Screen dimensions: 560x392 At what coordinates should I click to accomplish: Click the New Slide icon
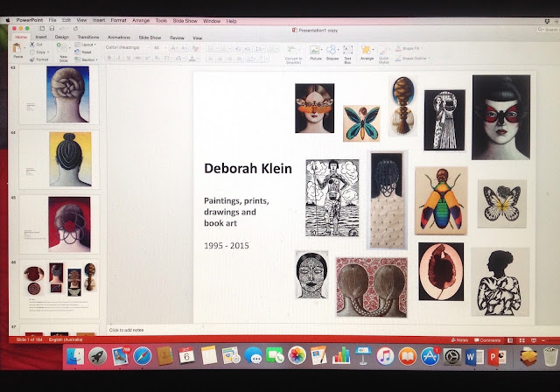(62, 48)
